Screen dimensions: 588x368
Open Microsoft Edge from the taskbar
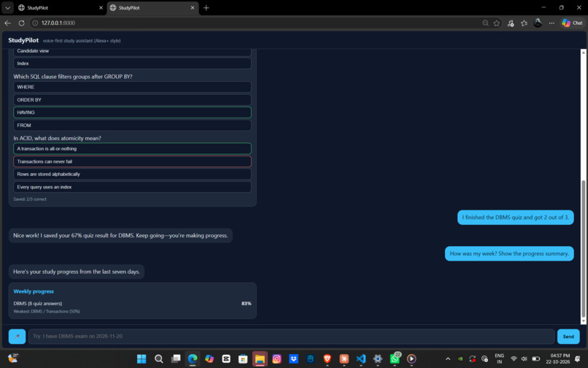(x=193, y=359)
